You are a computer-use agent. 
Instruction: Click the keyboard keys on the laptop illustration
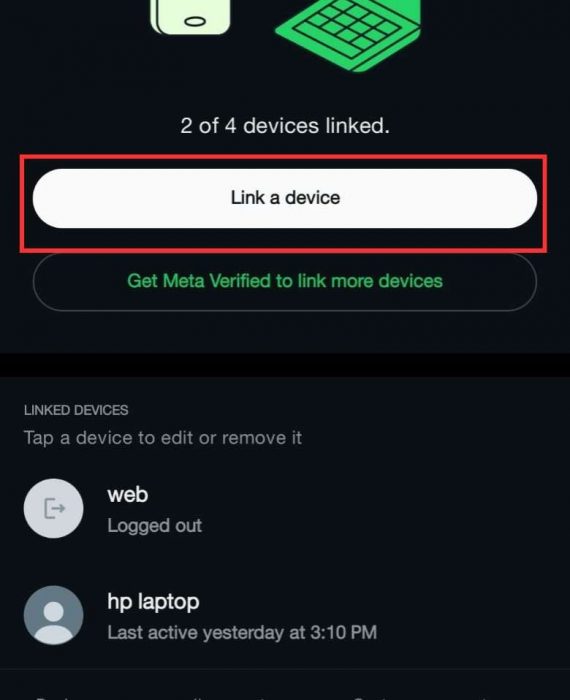(x=346, y=28)
